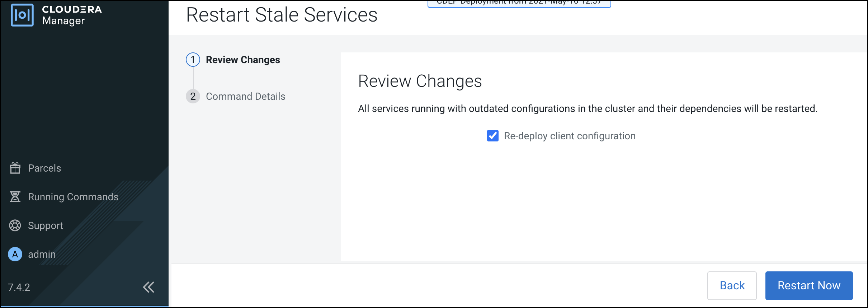The width and height of the screenshot is (868, 308).
Task: Click the Restart Now button
Action: (x=809, y=285)
